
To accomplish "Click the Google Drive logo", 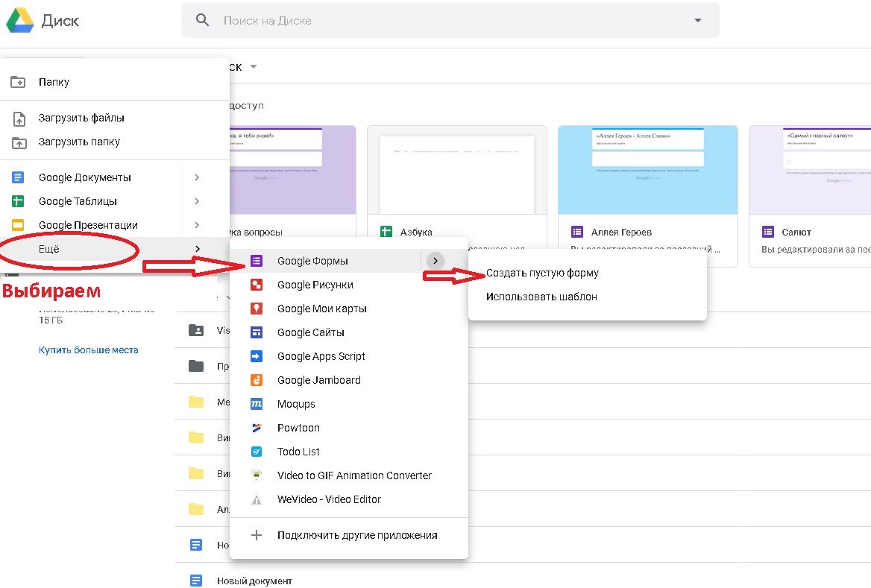I will [x=20, y=21].
